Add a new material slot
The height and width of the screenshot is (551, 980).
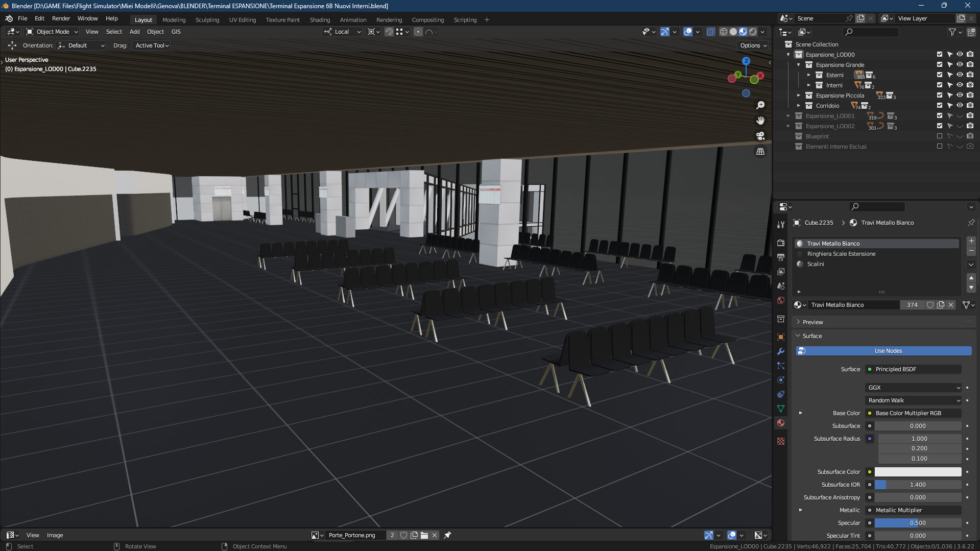(x=971, y=241)
